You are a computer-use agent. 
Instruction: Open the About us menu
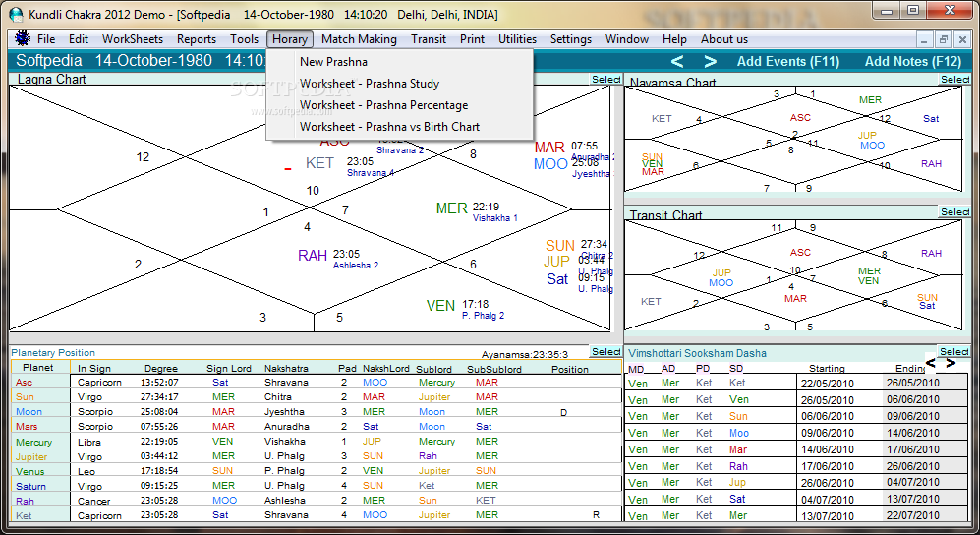click(723, 38)
